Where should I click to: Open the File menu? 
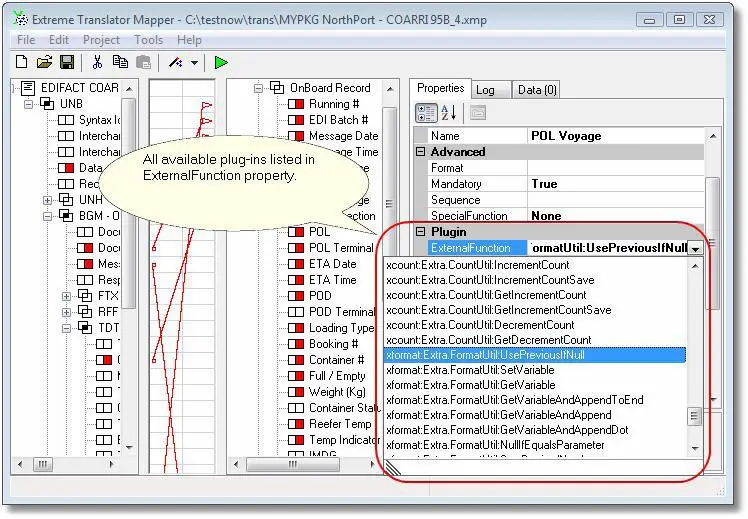pos(26,40)
